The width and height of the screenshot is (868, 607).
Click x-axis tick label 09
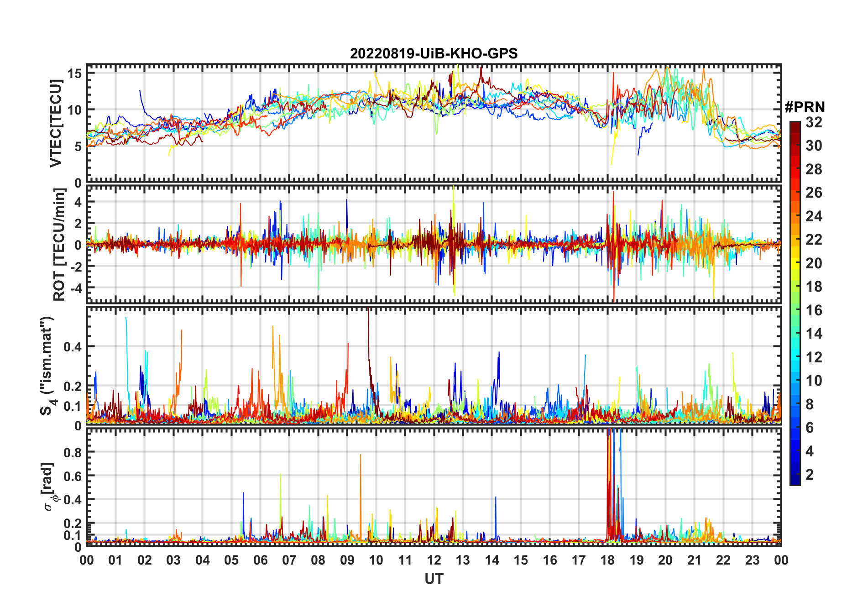[x=347, y=560]
